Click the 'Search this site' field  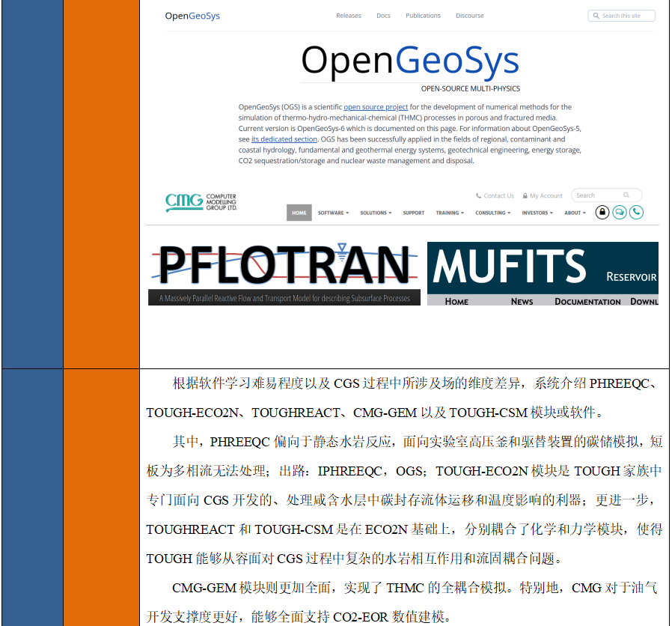[x=621, y=16]
